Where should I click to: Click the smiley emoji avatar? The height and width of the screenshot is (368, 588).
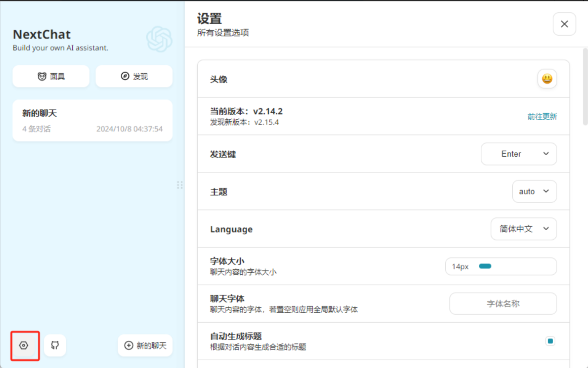[547, 79]
